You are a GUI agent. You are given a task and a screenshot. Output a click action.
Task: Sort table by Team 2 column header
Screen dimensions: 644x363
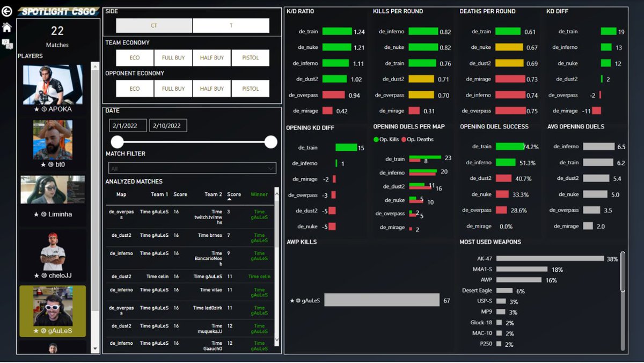coord(213,194)
